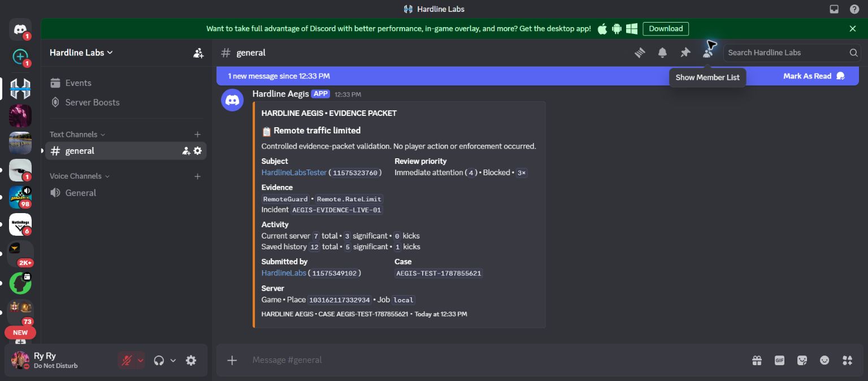
Task: Open the HardlineLabsTester subject link
Action: point(294,172)
